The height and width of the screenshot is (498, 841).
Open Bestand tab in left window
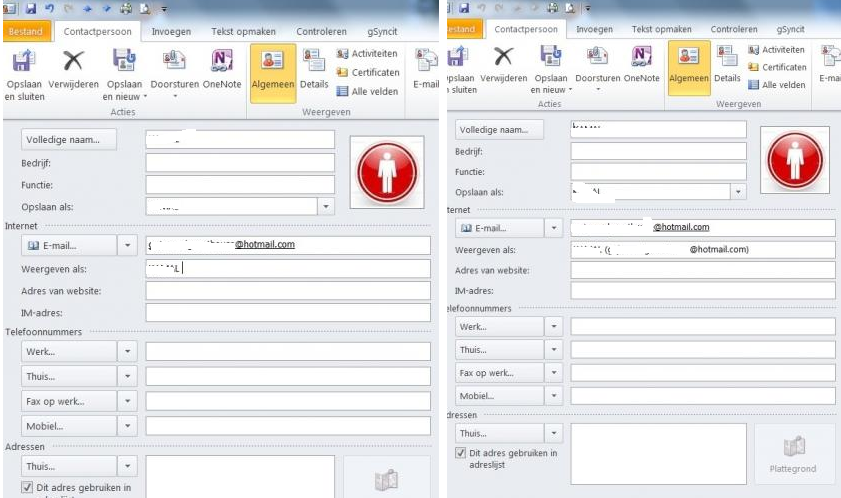(27, 32)
